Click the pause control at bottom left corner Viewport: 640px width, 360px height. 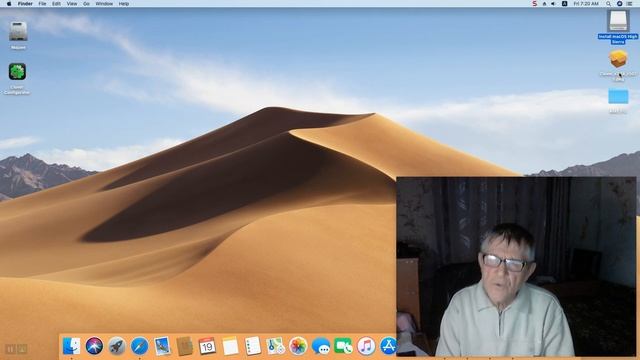click(x=11, y=349)
